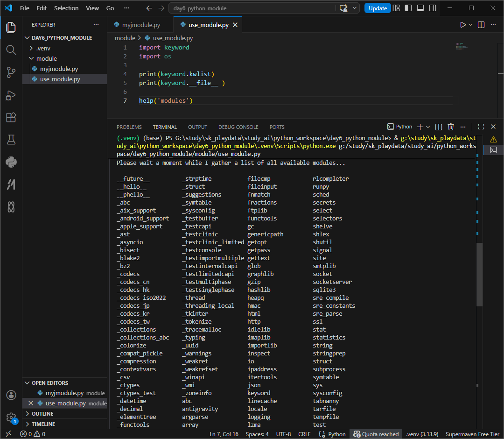Open the Python environments view
The width and height of the screenshot is (504, 439).
11,162
